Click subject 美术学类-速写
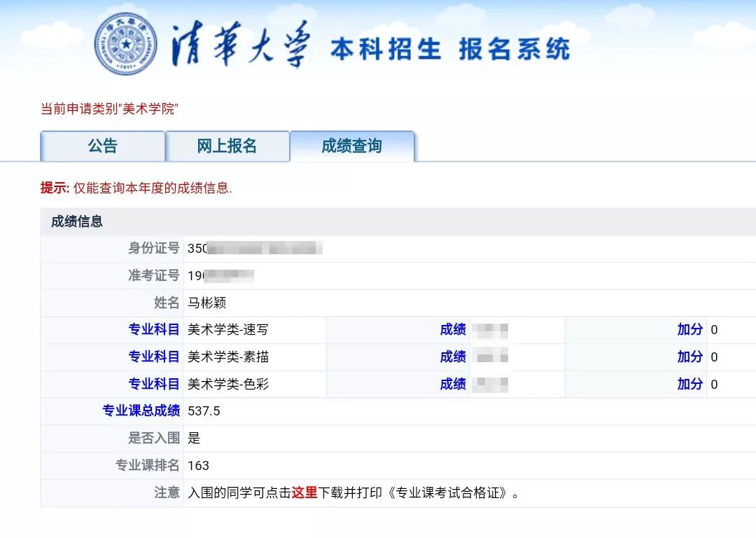756x538 pixels. pyautogui.click(x=228, y=329)
